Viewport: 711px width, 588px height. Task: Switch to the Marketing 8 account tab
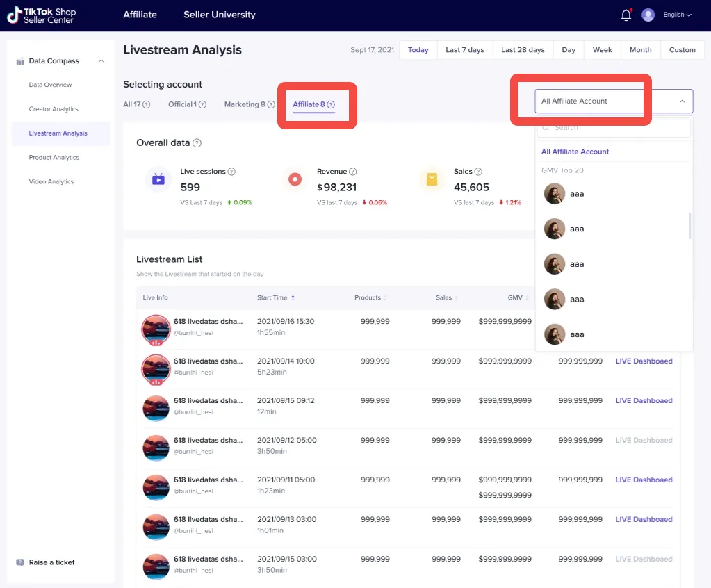(244, 104)
